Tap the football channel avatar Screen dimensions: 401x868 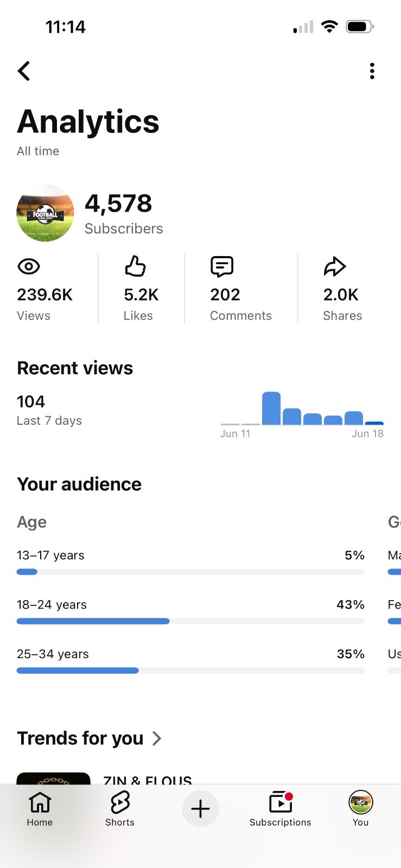click(x=46, y=213)
